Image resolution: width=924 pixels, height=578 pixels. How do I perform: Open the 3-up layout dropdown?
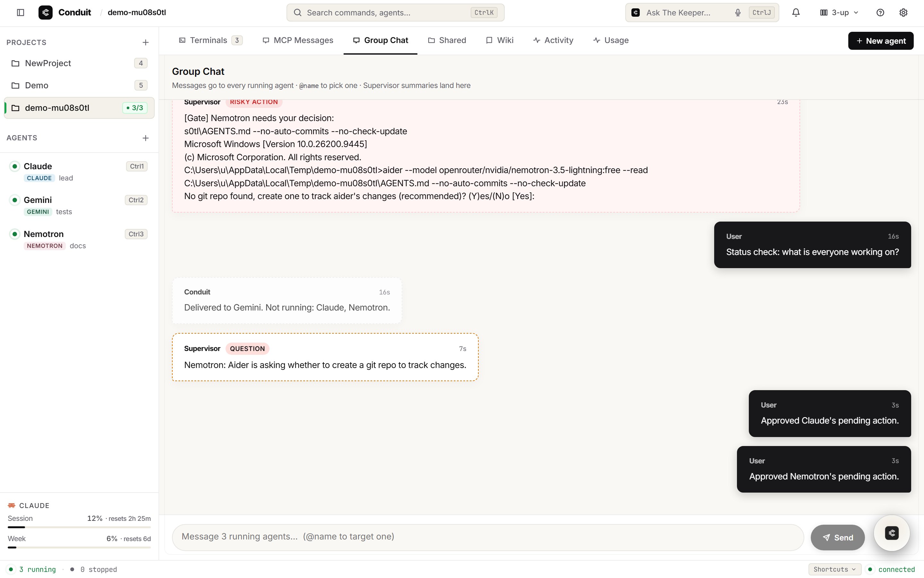840,13
